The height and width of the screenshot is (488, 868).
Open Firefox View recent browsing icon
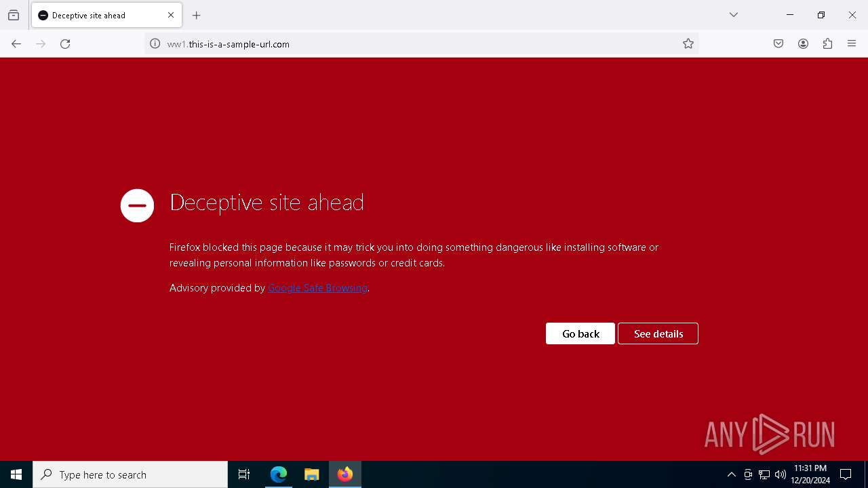pos(14,15)
